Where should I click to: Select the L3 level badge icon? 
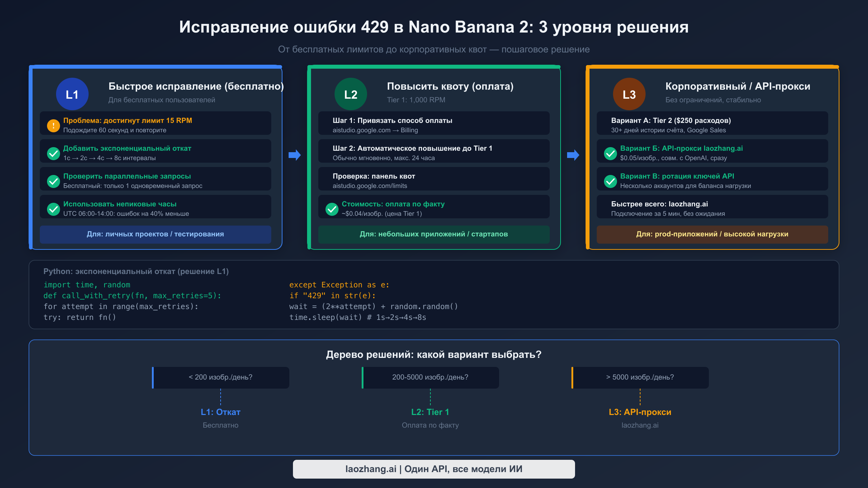pos(629,94)
